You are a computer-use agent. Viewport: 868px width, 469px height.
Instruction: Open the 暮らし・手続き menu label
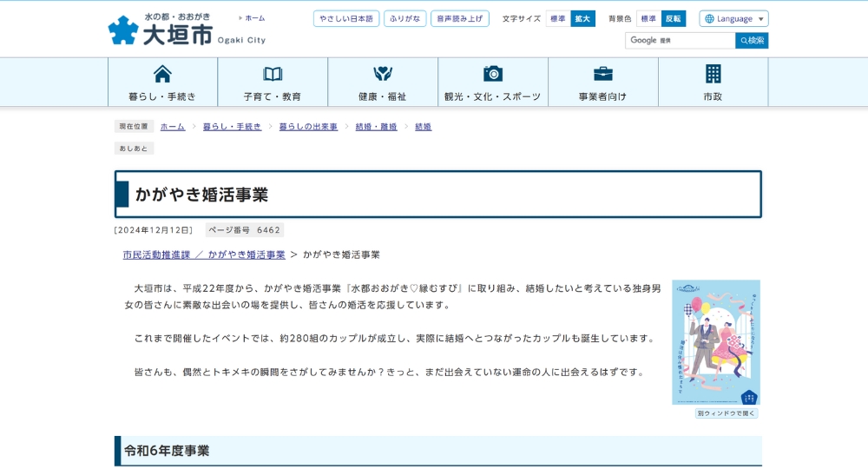[162, 96]
